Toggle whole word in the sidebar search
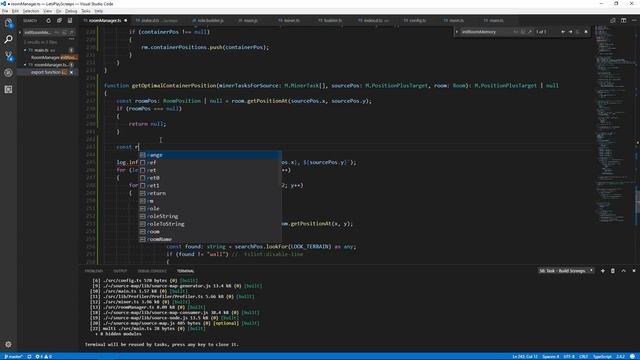The width and height of the screenshot is (640, 360). (64, 32)
